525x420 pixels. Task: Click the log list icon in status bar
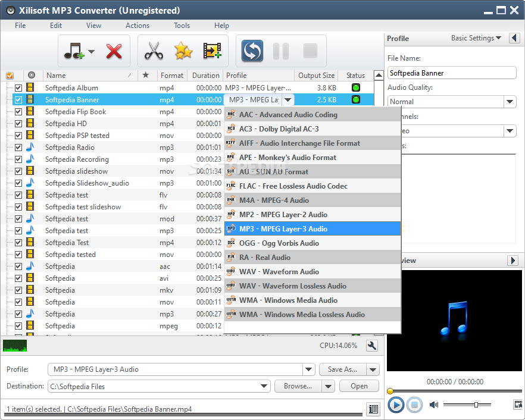(x=373, y=409)
